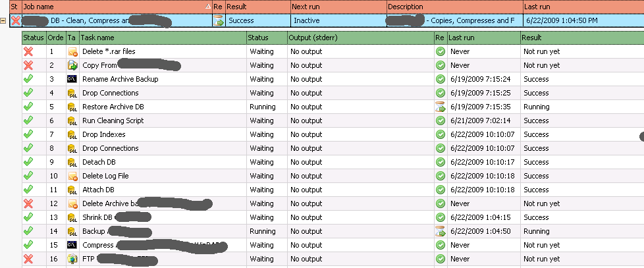Click the Delete Log File task icon
The width and height of the screenshot is (644, 268).
72,176
